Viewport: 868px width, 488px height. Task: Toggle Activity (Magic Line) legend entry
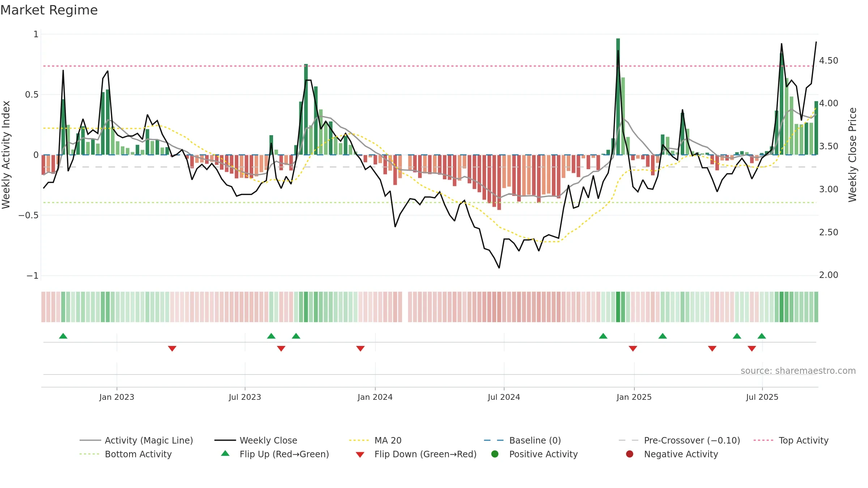click(136, 440)
